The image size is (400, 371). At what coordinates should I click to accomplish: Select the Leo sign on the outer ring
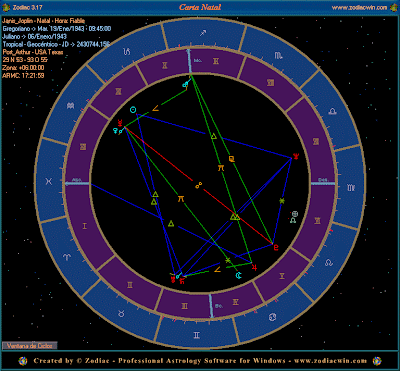[x=329, y=262]
